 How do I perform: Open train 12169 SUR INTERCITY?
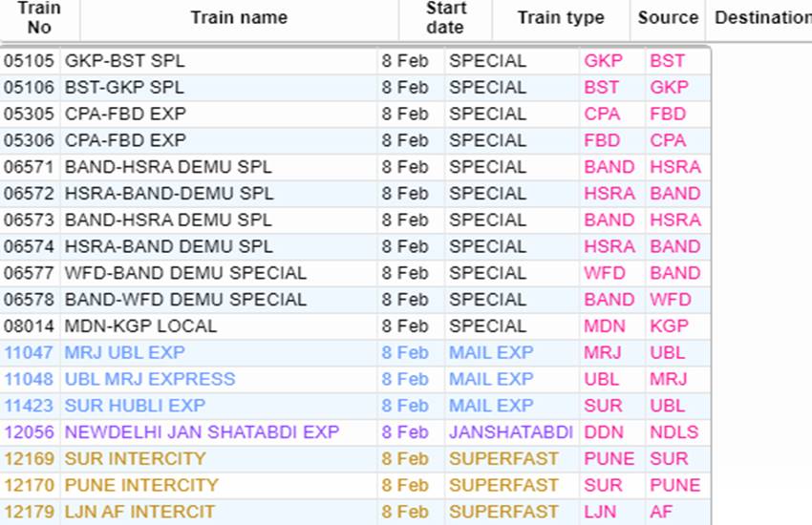(135, 459)
